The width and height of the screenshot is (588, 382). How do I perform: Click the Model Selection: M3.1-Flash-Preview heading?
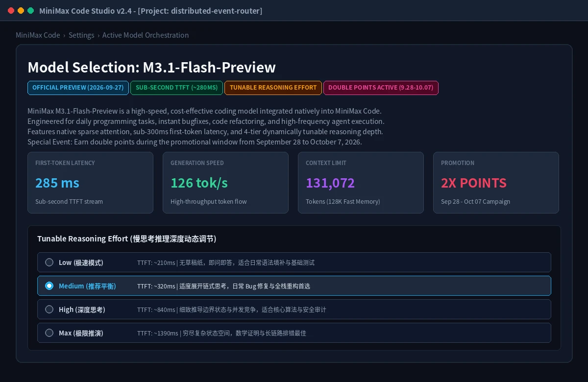[151, 67]
